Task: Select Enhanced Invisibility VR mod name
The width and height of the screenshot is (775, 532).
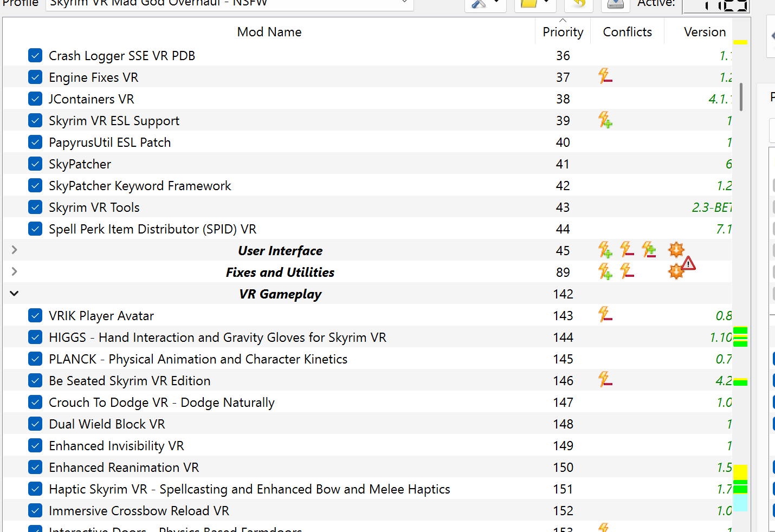Action: 117,446
